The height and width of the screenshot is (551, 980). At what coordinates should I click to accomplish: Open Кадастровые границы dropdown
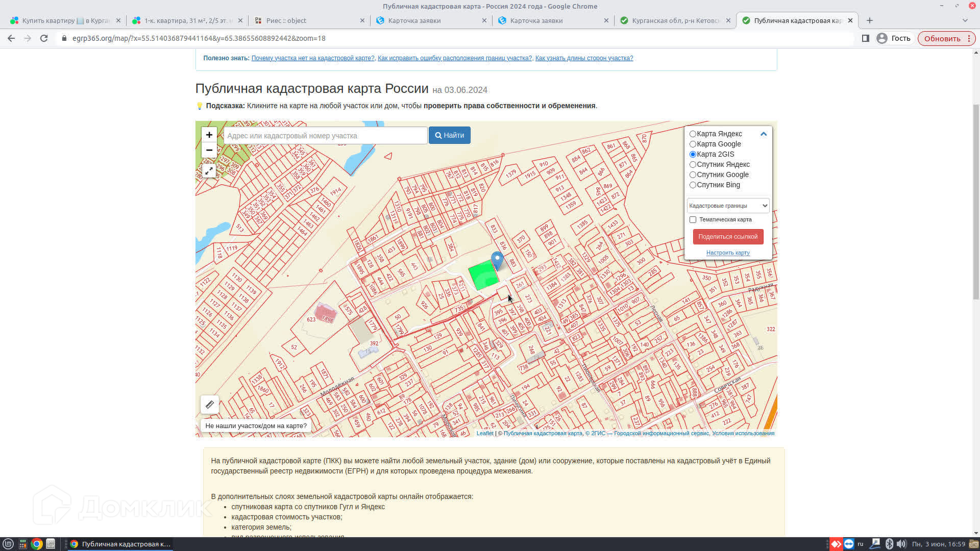(728, 206)
